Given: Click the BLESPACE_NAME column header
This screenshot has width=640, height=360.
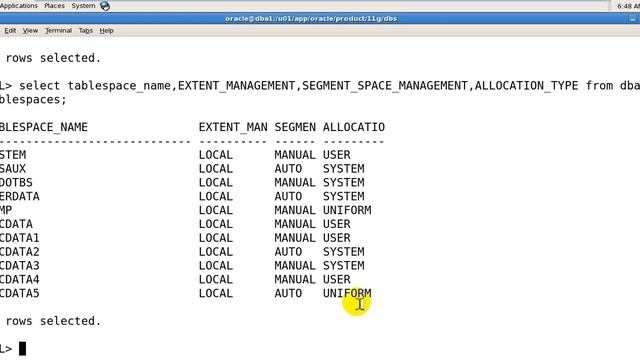Looking at the screenshot, I should click(x=44, y=127).
